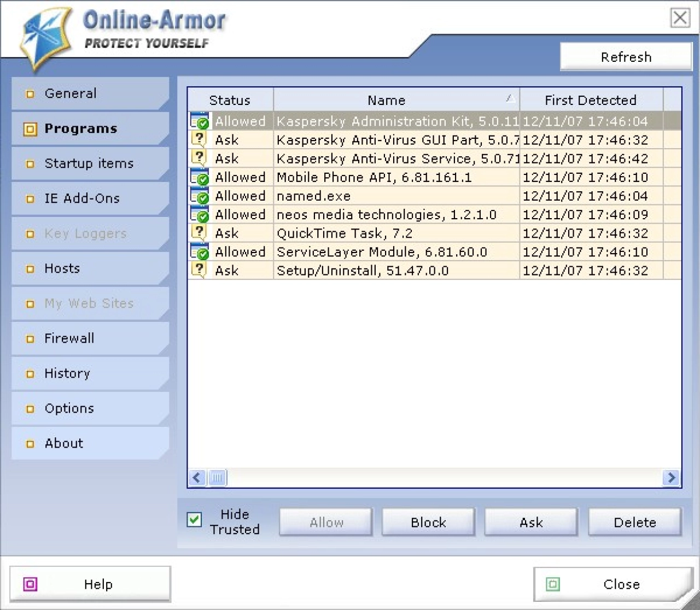Viewport: 700px width, 610px height.
Task: Sort list by First Detected column header
Action: pyautogui.click(x=591, y=100)
